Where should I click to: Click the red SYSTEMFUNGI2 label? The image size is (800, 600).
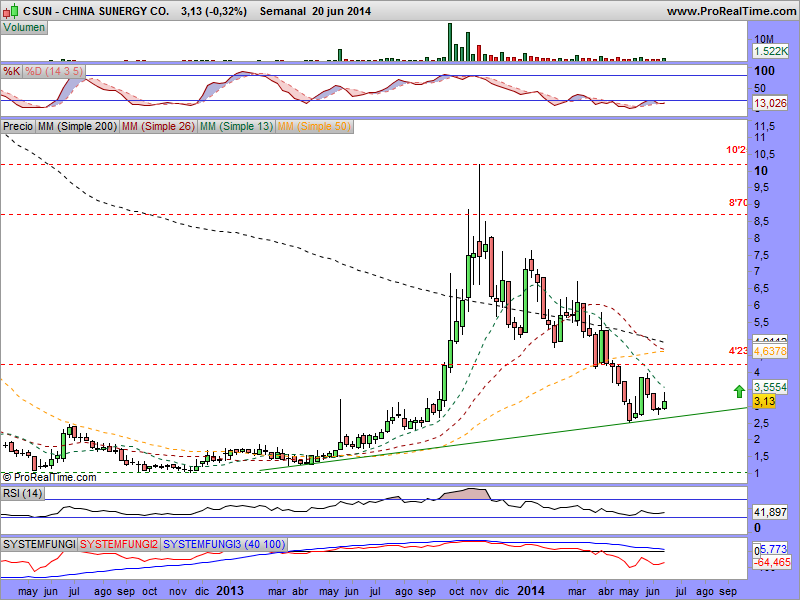119,543
